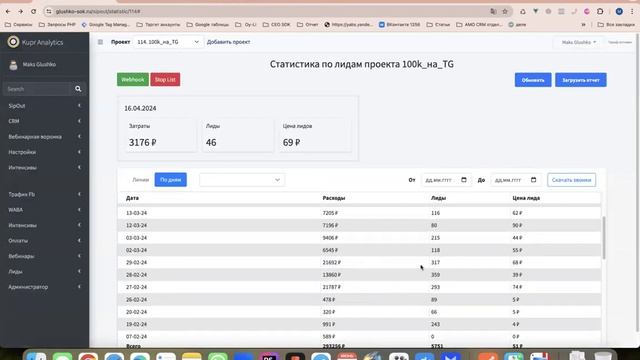Click the sidebar Search input field

click(38, 89)
